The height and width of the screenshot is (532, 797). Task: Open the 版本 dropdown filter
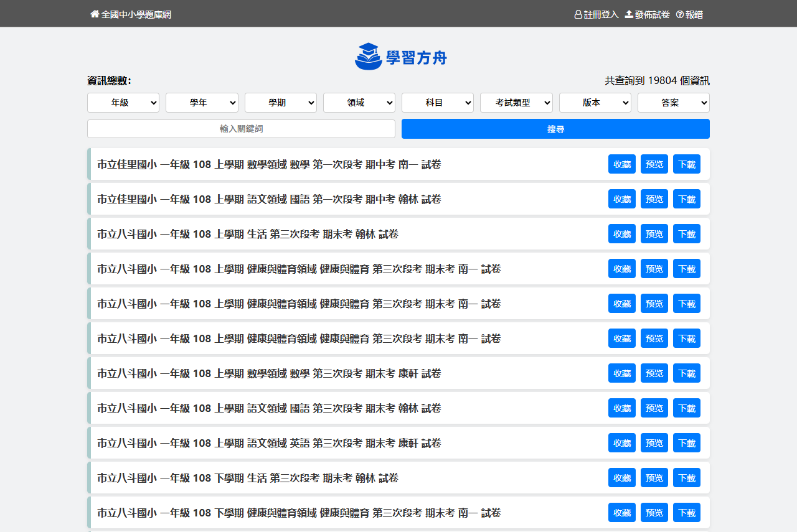coord(595,103)
